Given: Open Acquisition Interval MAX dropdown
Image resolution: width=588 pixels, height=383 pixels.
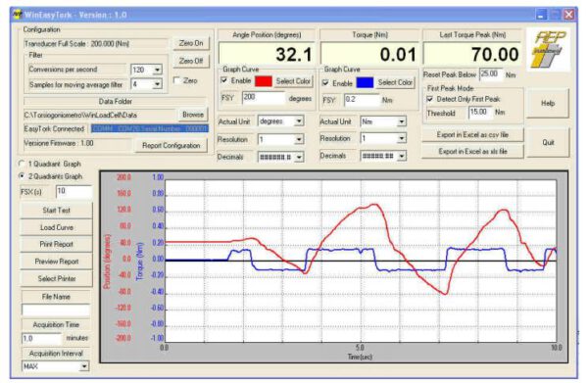Looking at the screenshot, I should point(84,366).
